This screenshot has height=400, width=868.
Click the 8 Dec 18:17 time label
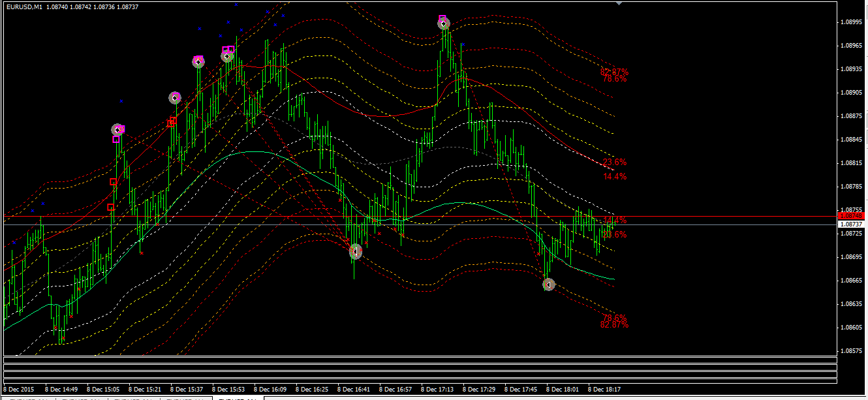[604, 389]
